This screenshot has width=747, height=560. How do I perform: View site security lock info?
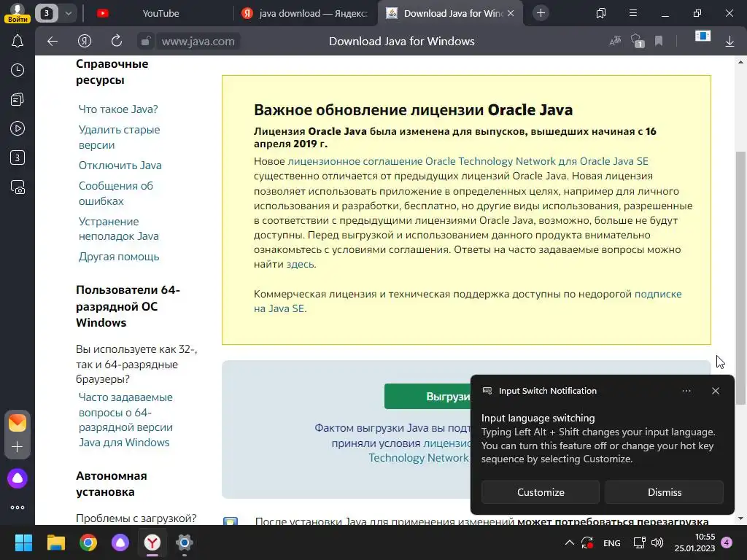click(x=145, y=42)
